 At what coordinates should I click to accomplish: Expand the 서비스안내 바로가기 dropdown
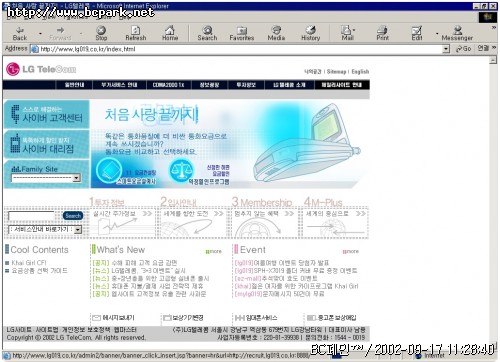coord(78,229)
